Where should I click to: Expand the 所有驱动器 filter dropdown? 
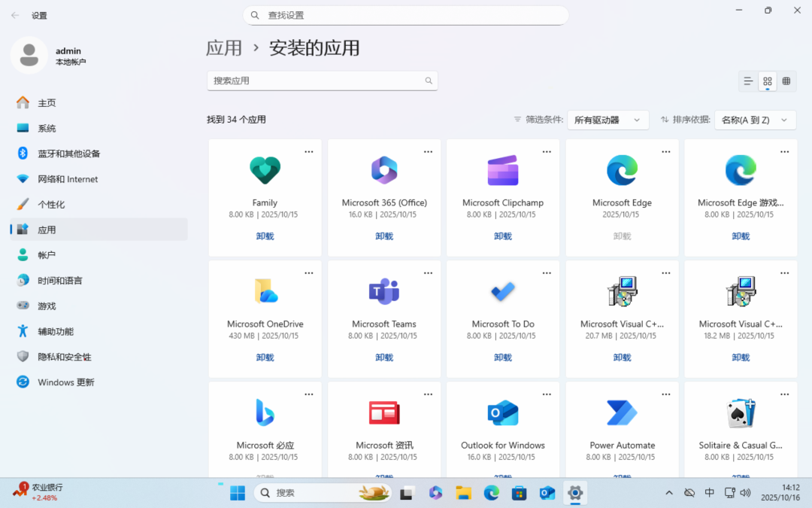pos(607,120)
